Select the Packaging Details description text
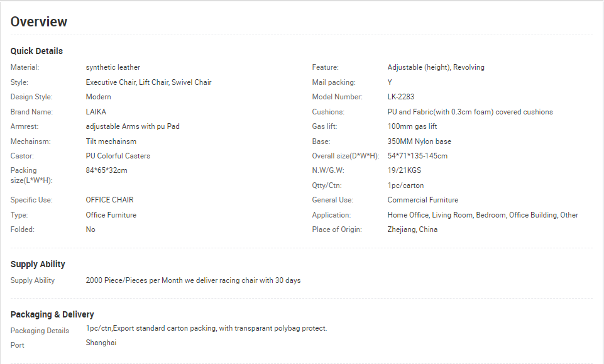 point(206,328)
